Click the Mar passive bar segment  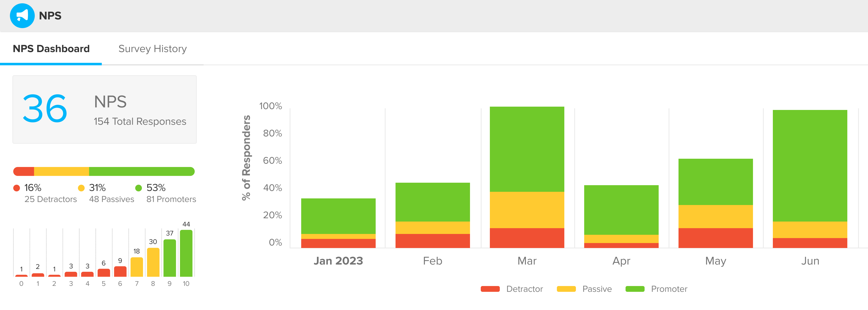(x=527, y=210)
